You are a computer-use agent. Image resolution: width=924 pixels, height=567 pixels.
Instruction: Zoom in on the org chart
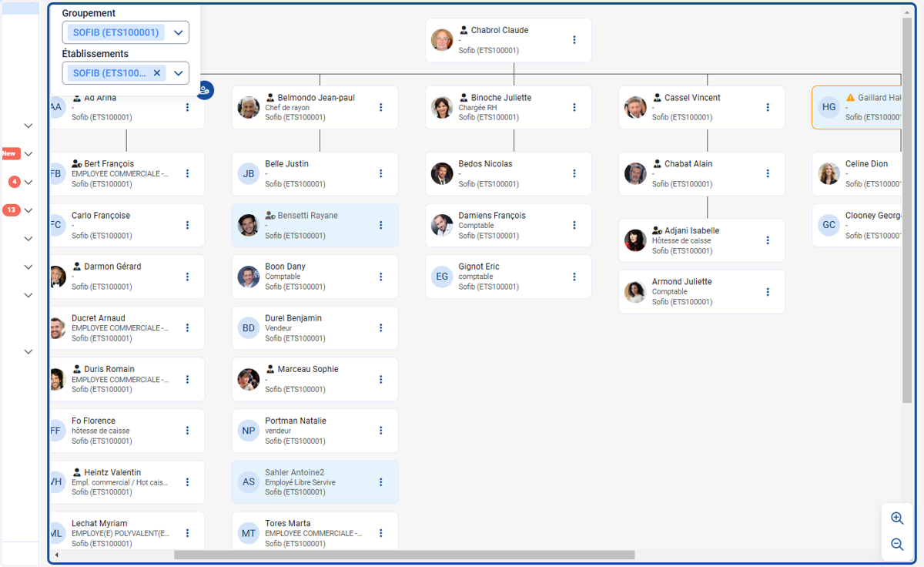(x=896, y=518)
